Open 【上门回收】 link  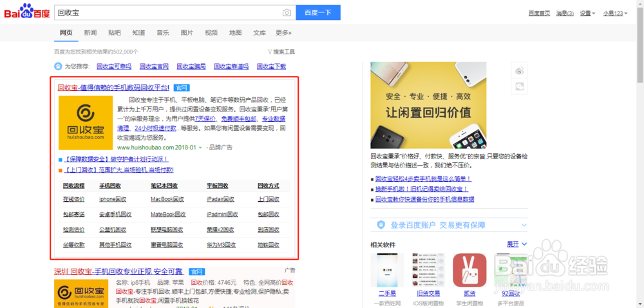(x=118, y=169)
